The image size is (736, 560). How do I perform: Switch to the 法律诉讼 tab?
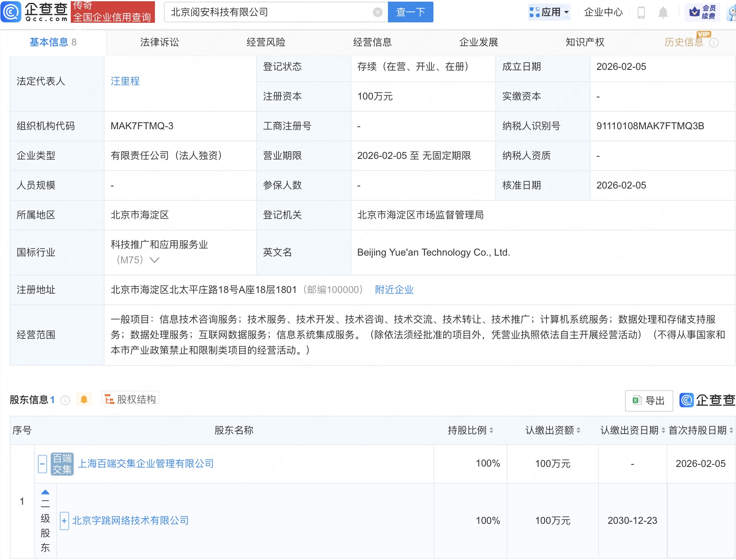159,42
